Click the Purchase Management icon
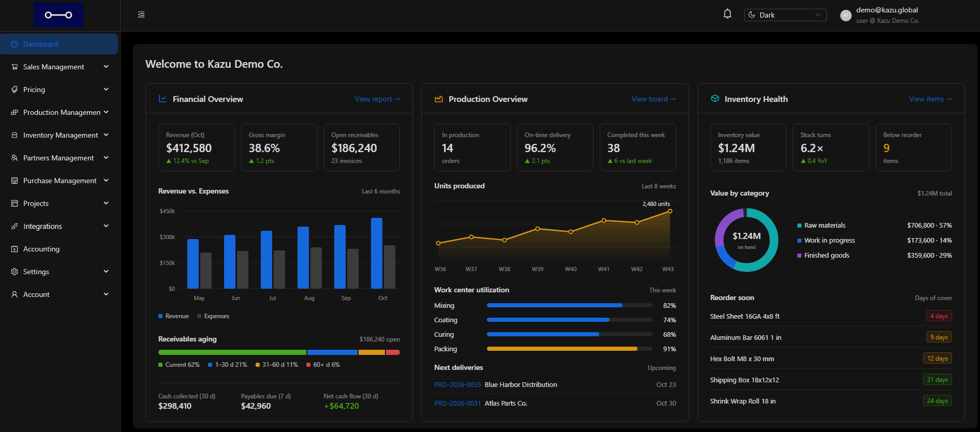980x432 pixels. click(x=14, y=181)
